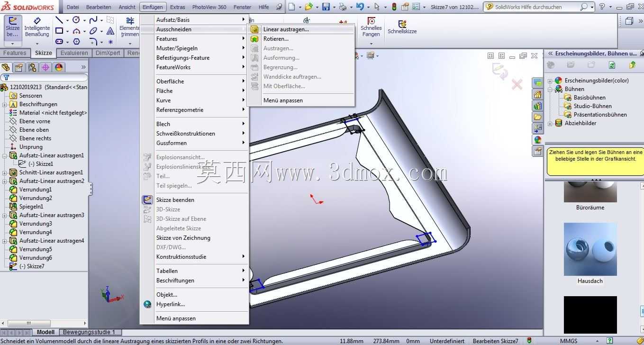644x345 pixels.
Task: Expand the Aufsatz-Linear austragen1 feature
Action: 4,155
